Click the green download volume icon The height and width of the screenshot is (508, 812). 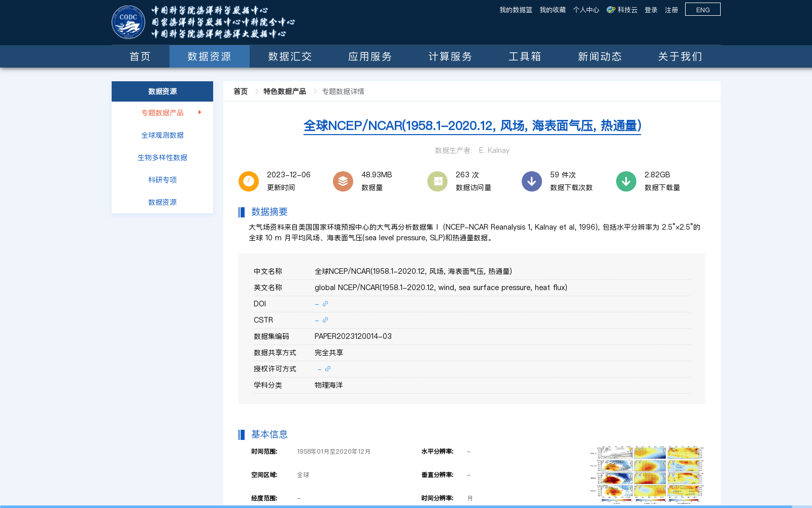626,181
